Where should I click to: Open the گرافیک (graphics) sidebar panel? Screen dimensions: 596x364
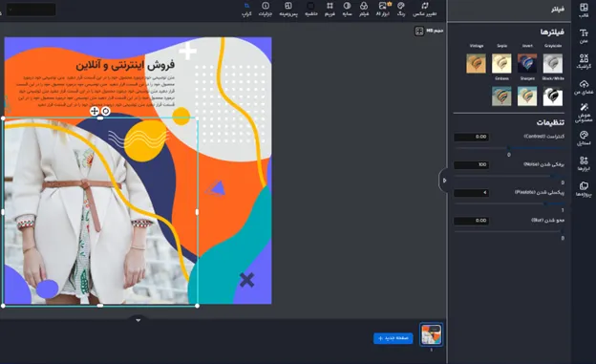584,61
